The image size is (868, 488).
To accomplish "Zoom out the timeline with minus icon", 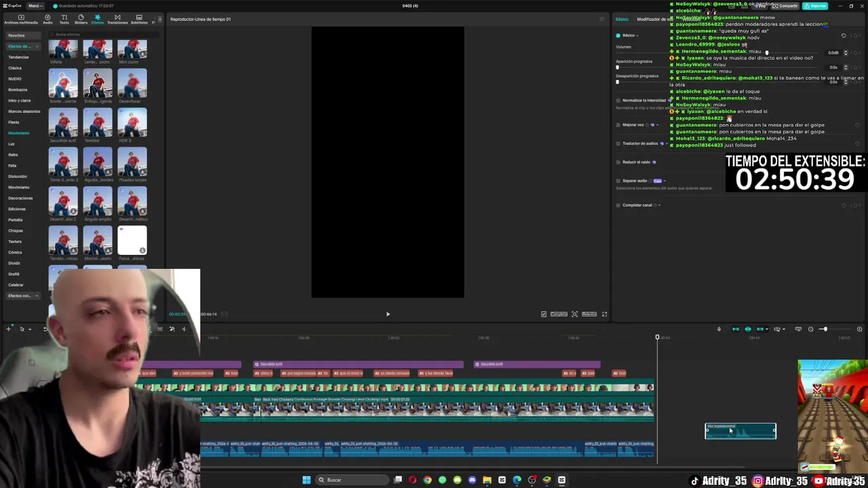I will click(810, 329).
